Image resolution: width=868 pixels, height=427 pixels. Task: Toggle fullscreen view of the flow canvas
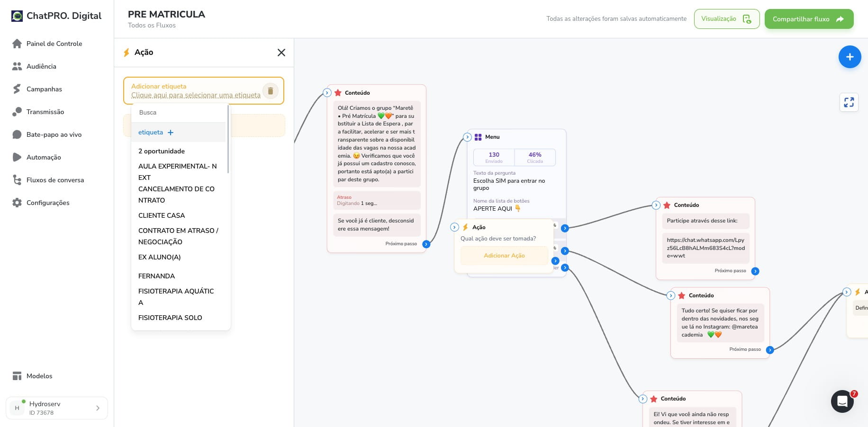(x=849, y=102)
